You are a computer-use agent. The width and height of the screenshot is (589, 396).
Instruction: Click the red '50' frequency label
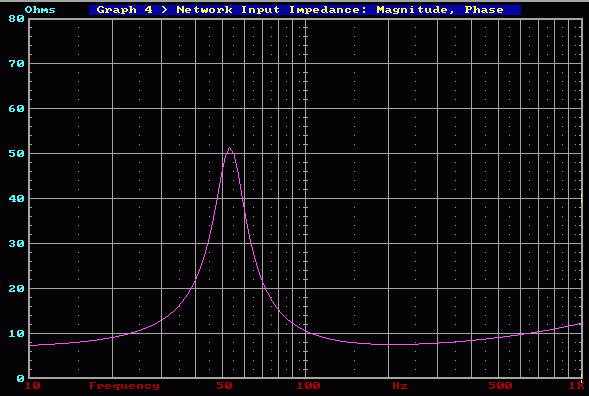[x=225, y=386]
